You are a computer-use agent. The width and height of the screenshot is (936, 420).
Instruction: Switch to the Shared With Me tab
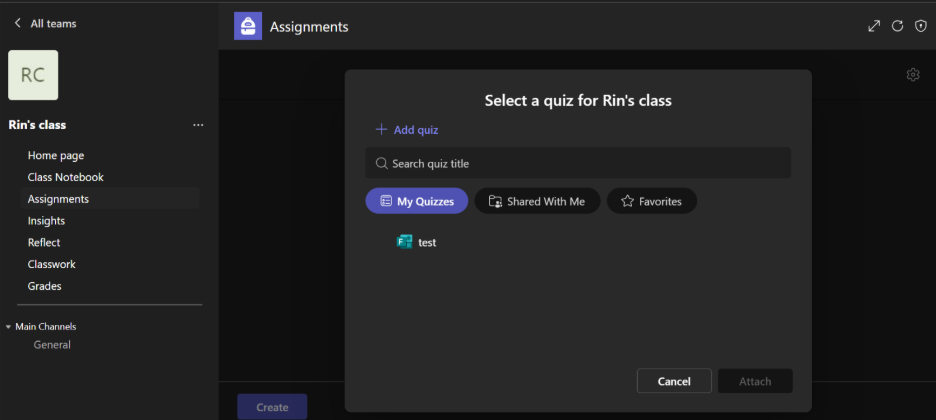point(537,201)
